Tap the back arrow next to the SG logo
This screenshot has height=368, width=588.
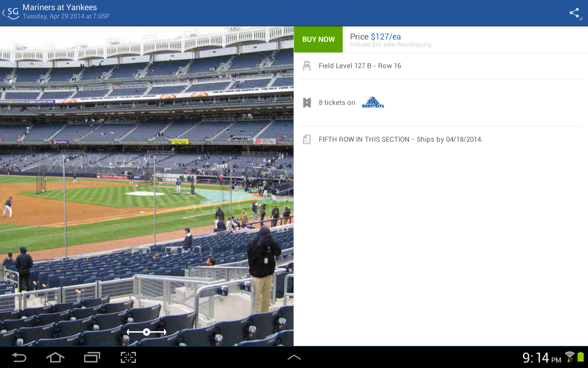click(4, 13)
